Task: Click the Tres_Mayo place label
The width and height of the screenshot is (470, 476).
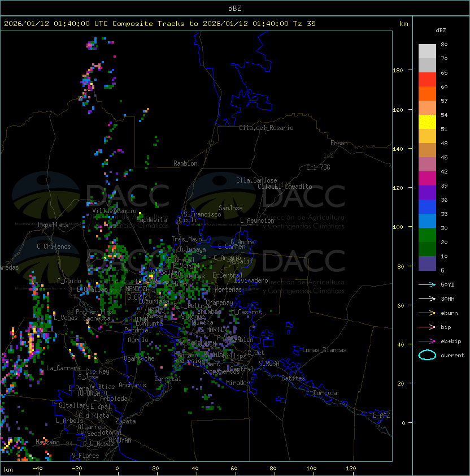Action: tap(186, 239)
